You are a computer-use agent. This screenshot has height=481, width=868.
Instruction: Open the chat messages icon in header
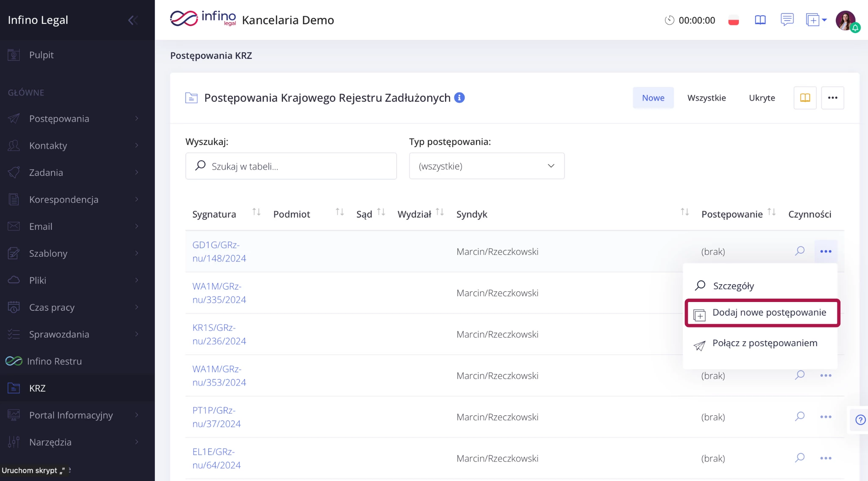click(787, 20)
